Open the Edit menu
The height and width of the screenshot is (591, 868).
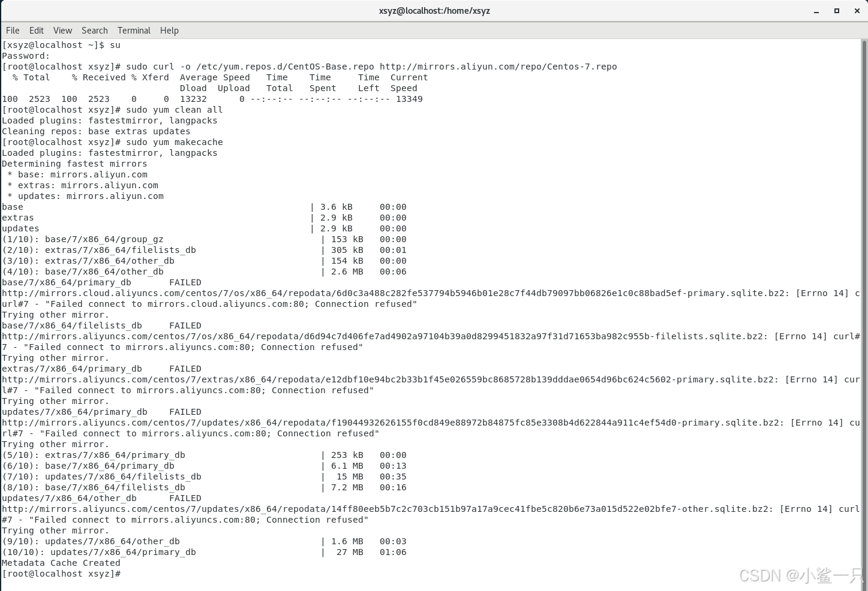pos(37,31)
